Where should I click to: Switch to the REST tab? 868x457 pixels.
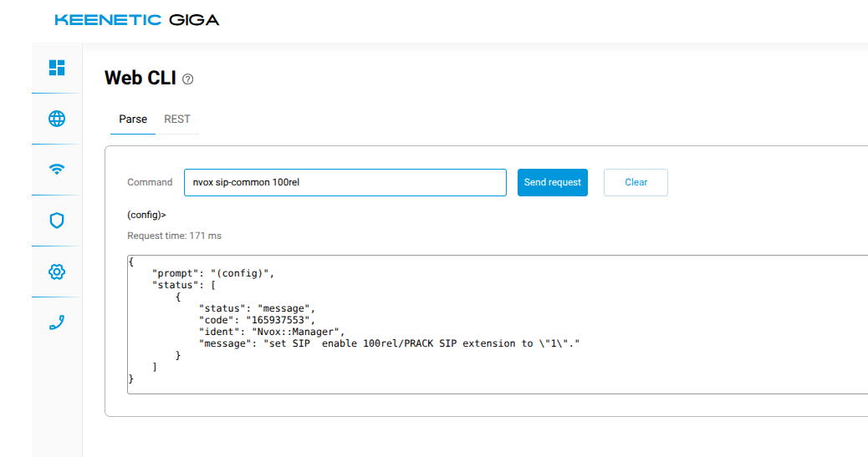(177, 119)
